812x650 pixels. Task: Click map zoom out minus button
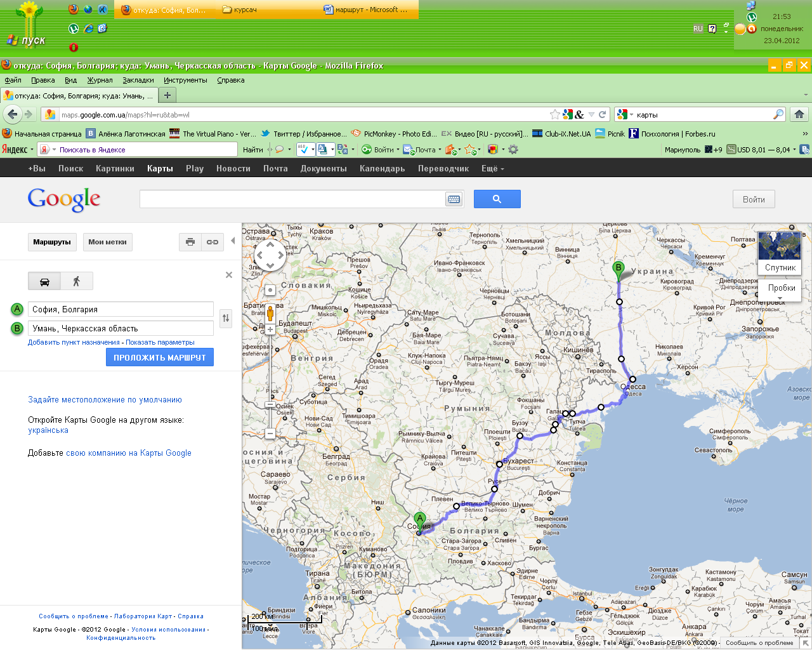[270, 434]
